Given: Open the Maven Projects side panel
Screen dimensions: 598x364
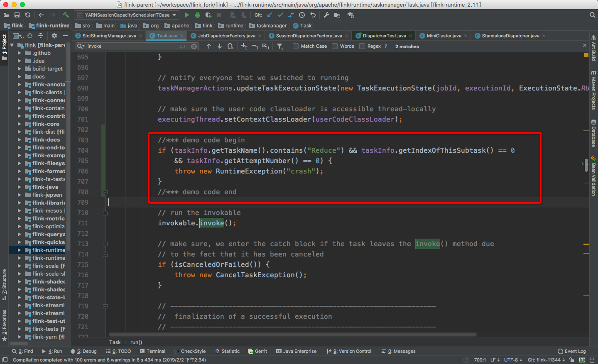Looking at the screenshot, I should [593, 90].
